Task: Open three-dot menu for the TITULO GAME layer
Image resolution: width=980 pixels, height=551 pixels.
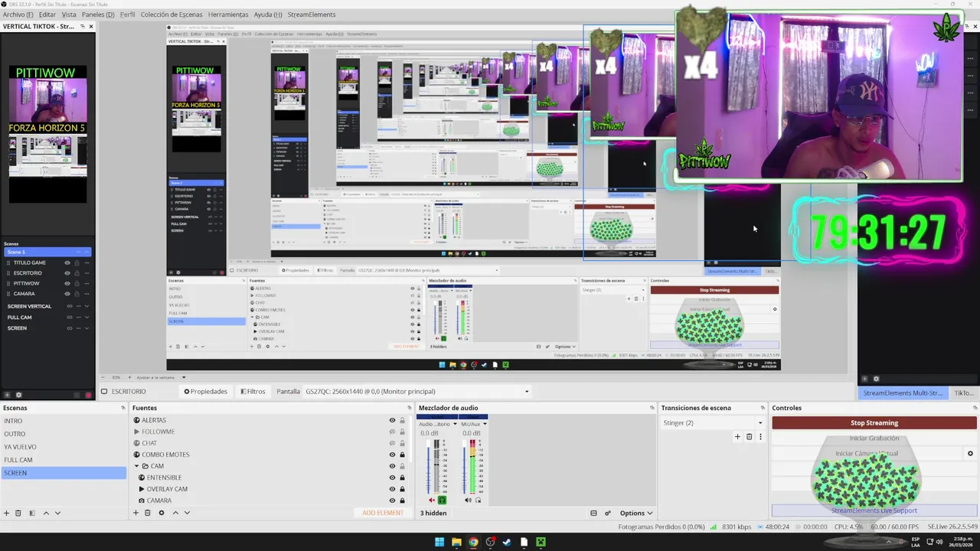Action: coord(87,262)
